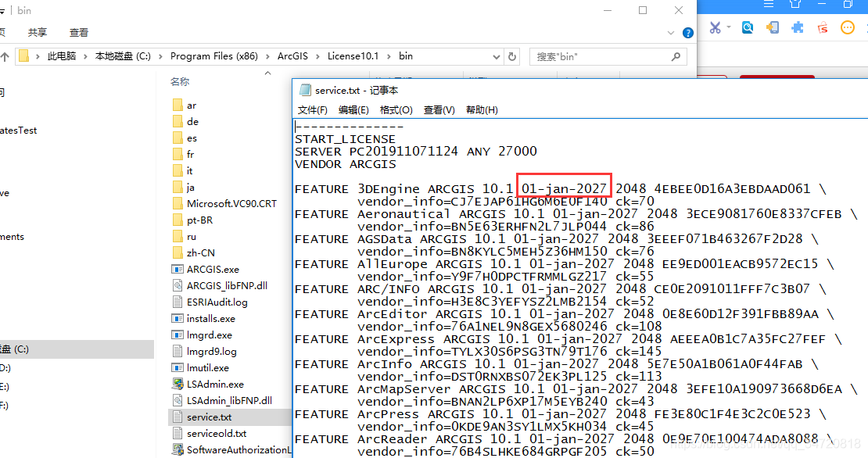
Task: Click the refresh button in address bar
Action: coord(512,56)
